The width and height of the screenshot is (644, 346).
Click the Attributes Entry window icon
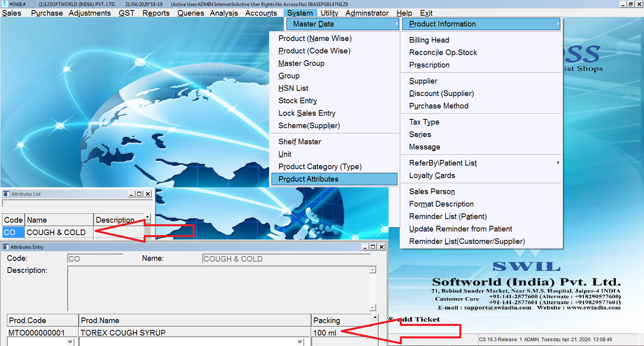pyautogui.click(x=6, y=247)
